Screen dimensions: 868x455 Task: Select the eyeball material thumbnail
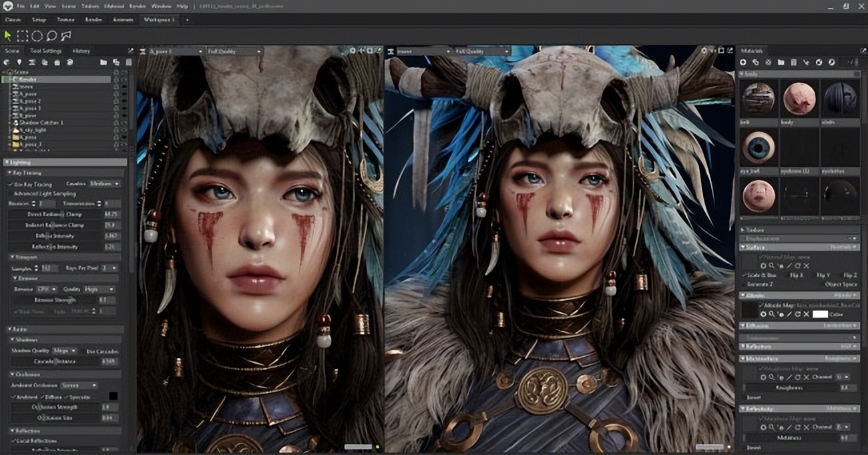click(x=758, y=150)
